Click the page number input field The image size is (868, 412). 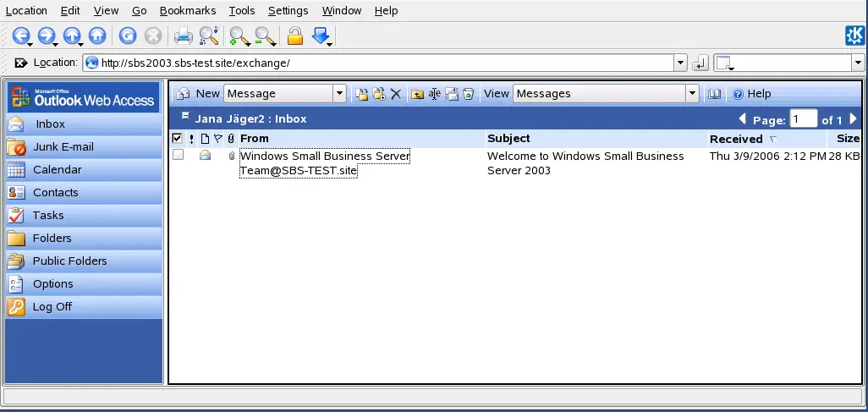click(803, 119)
